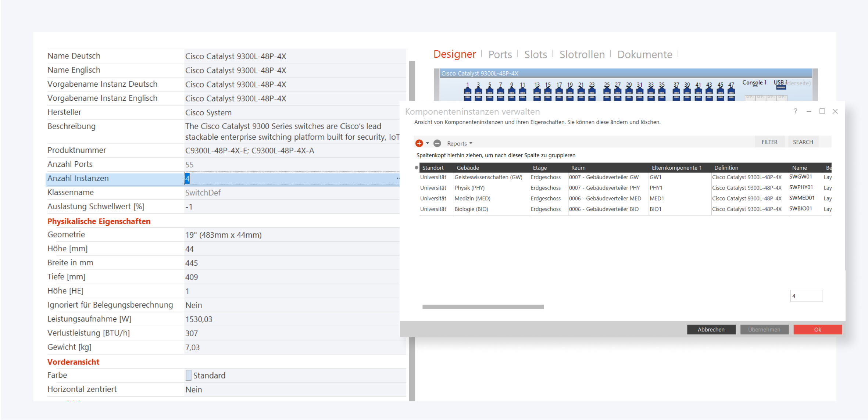The height and width of the screenshot is (420, 868).
Task: Click port 13 icon on the switch
Action: pyautogui.click(x=537, y=90)
